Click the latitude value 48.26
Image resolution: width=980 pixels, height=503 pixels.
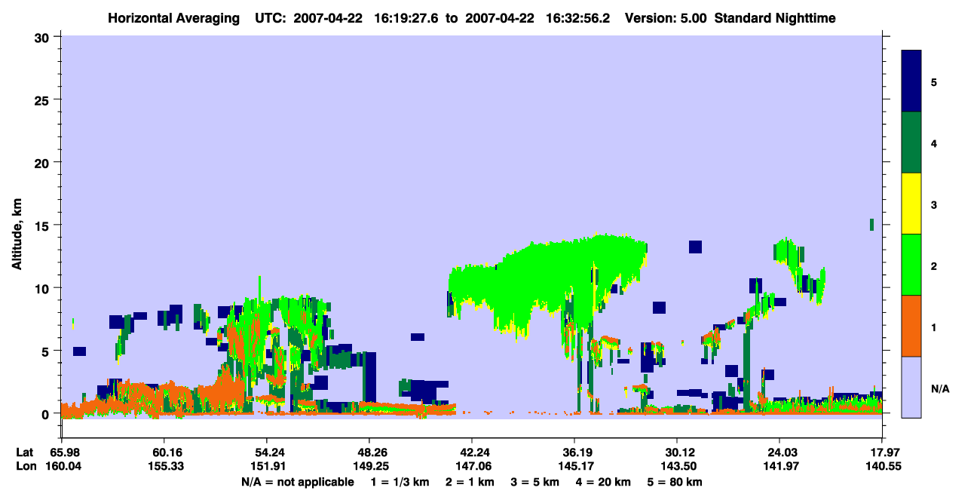click(369, 452)
